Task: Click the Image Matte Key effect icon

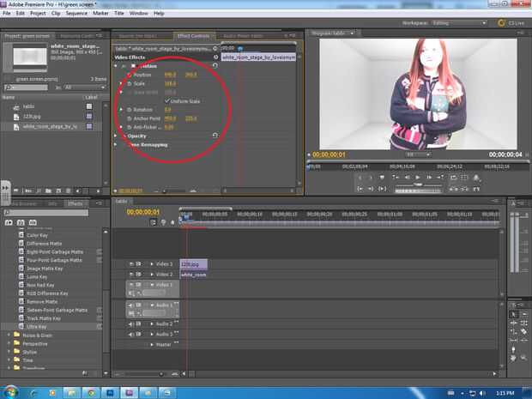Action: pyautogui.click(x=21, y=269)
